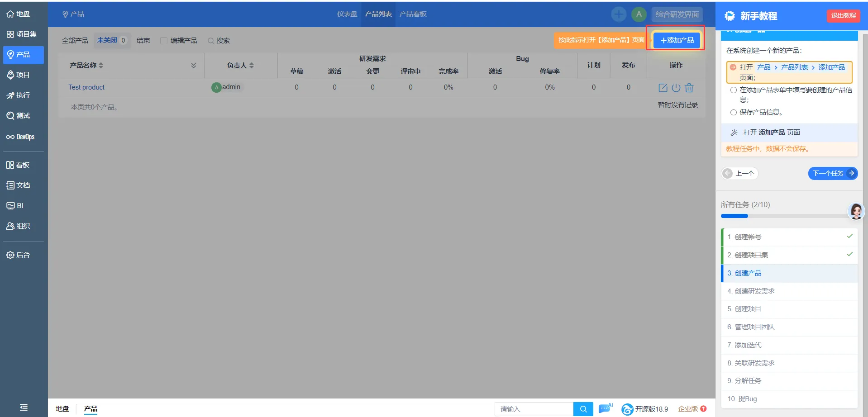Go back with the 上一个 button

tap(740, 173)
